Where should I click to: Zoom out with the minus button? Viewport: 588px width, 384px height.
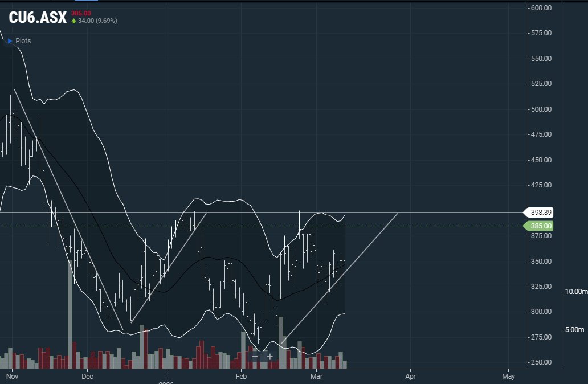pos(255,356)
